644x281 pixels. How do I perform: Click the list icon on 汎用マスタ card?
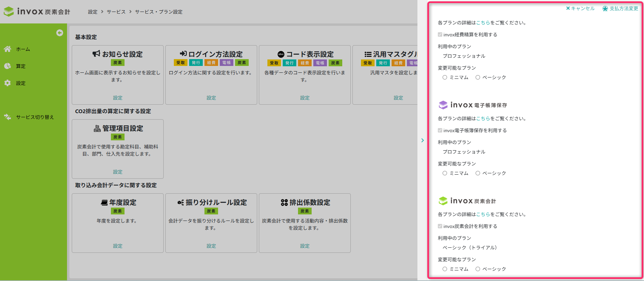tap(368, 54)
